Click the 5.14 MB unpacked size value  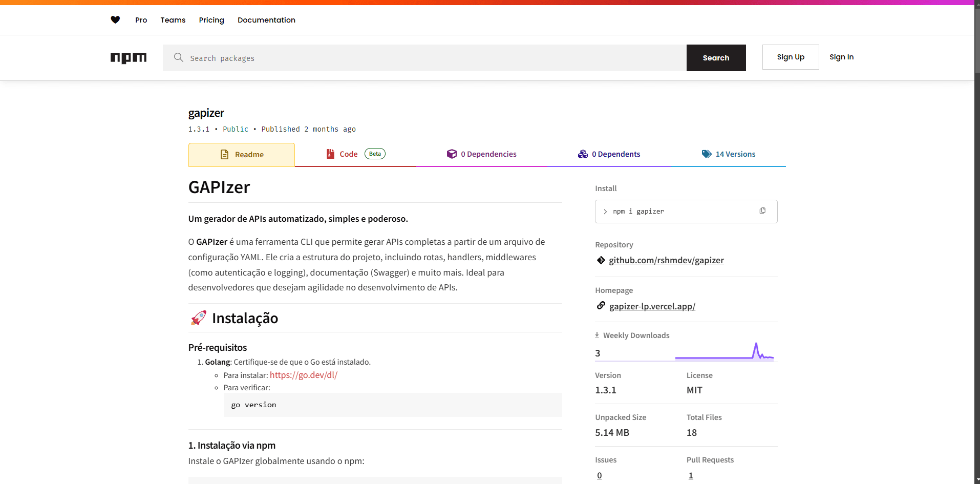pyautogui.click(x=612, y=432)
